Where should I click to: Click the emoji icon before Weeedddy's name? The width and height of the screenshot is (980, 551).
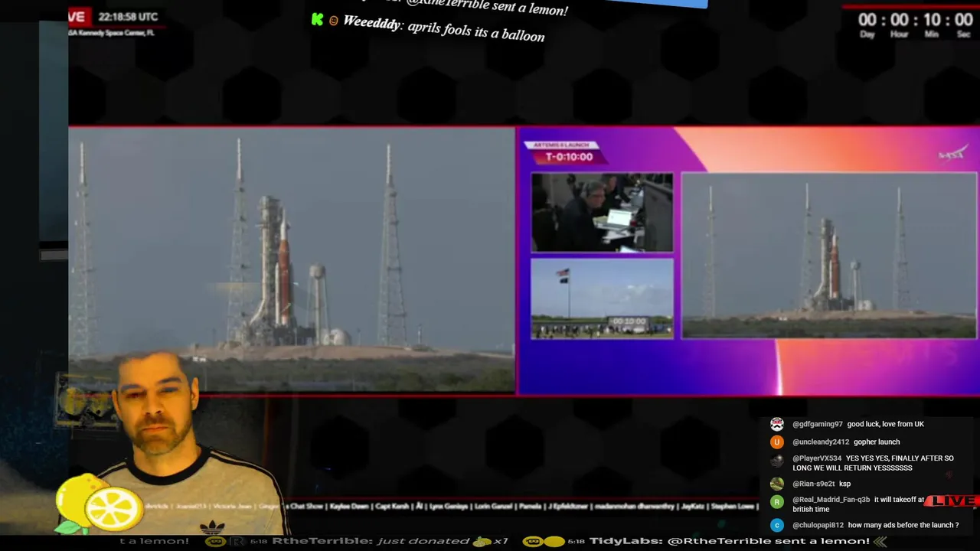[x=333, y=21]
